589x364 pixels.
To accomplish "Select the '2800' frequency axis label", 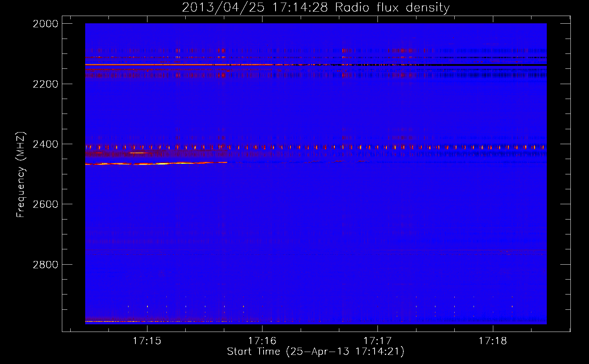I will [x=46, y=265].
